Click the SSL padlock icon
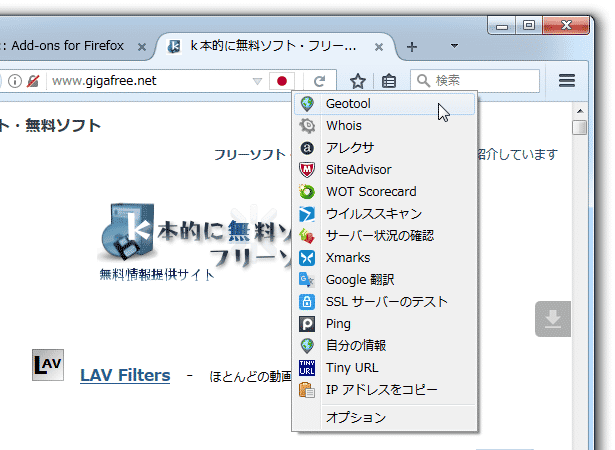Image resolution: width=615 pixels, height=450 pixels. (307, 302)
